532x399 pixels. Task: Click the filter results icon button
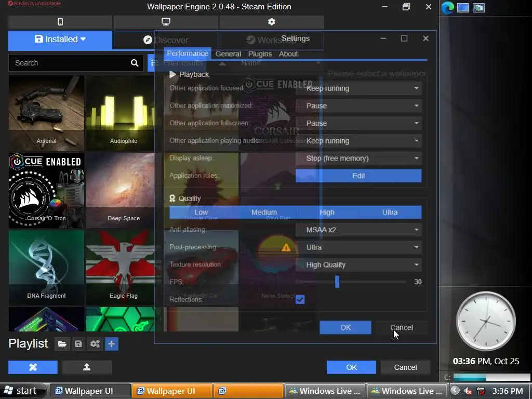(x=155, y=63)
